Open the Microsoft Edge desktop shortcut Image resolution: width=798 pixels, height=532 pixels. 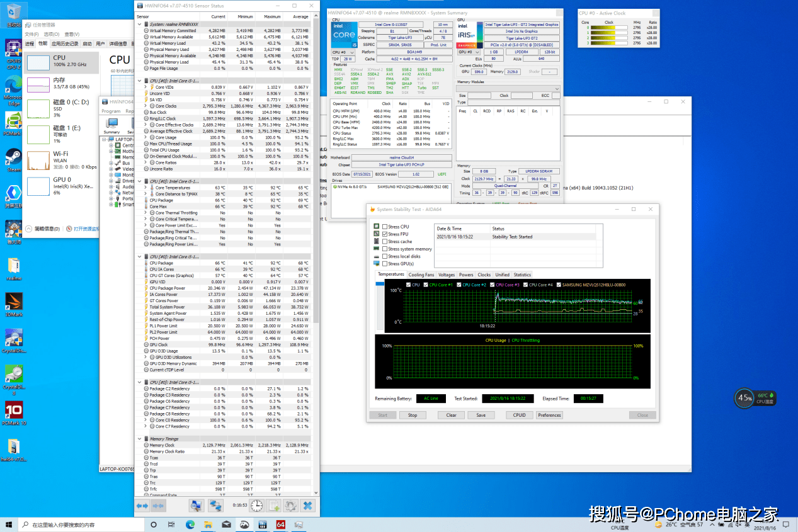(13, 91)
